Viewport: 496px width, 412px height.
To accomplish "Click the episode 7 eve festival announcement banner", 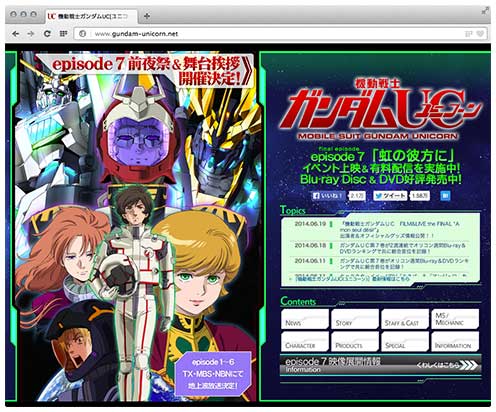I will click(x=144, y=71).
